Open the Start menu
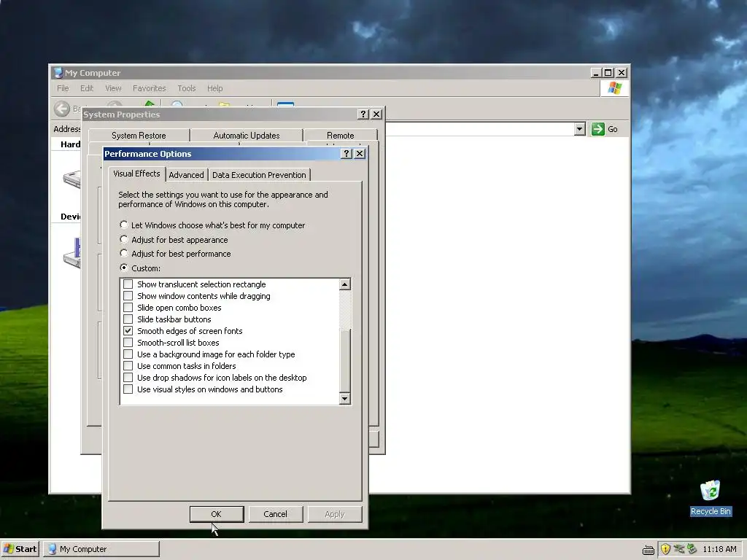This screenshot has width=747, height=560. [x=20, y=549]
